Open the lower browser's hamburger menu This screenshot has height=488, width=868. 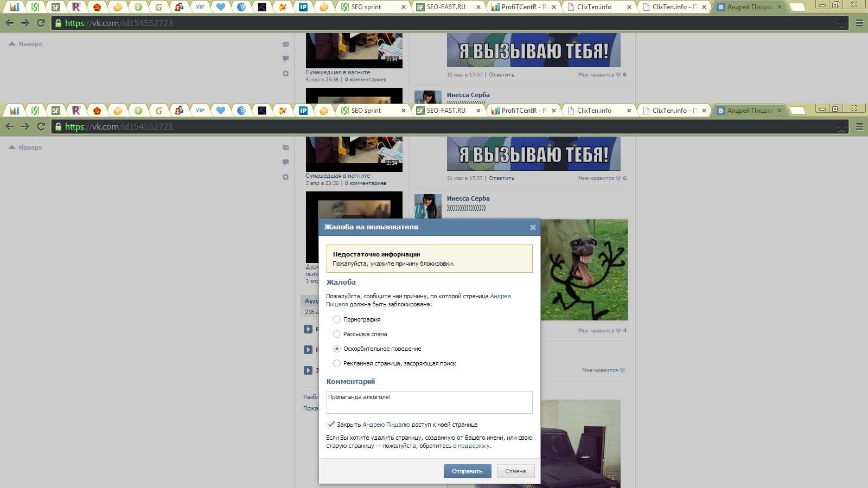859,126
